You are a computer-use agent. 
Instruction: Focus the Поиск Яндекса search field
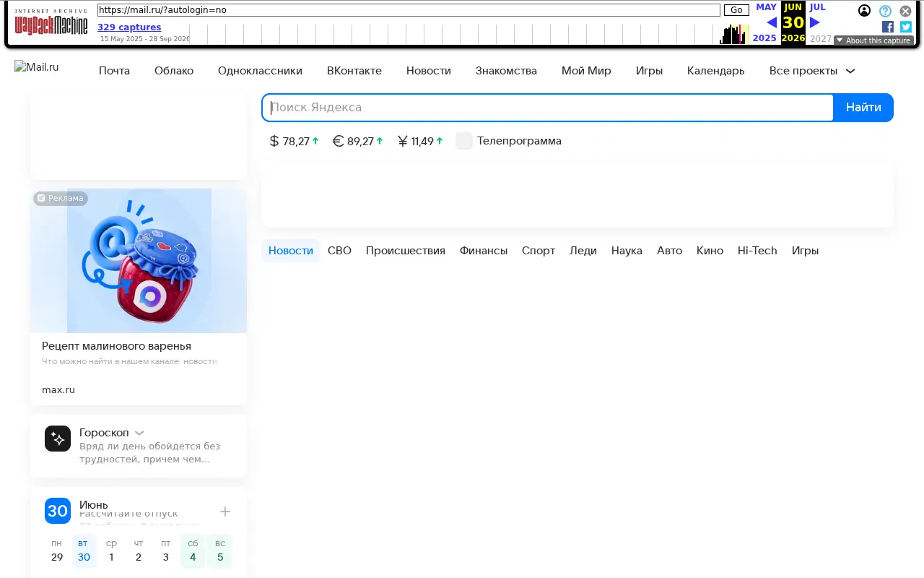click(x=548, y=108)
